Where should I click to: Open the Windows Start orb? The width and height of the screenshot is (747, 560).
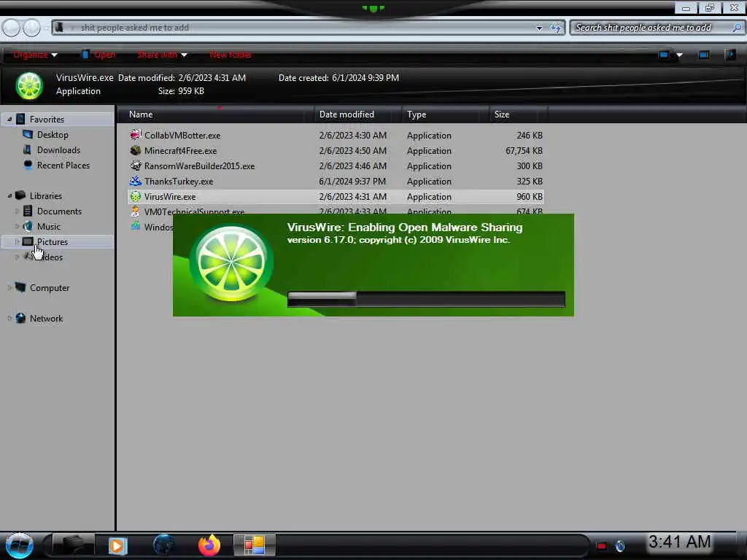tap(19, 545)
